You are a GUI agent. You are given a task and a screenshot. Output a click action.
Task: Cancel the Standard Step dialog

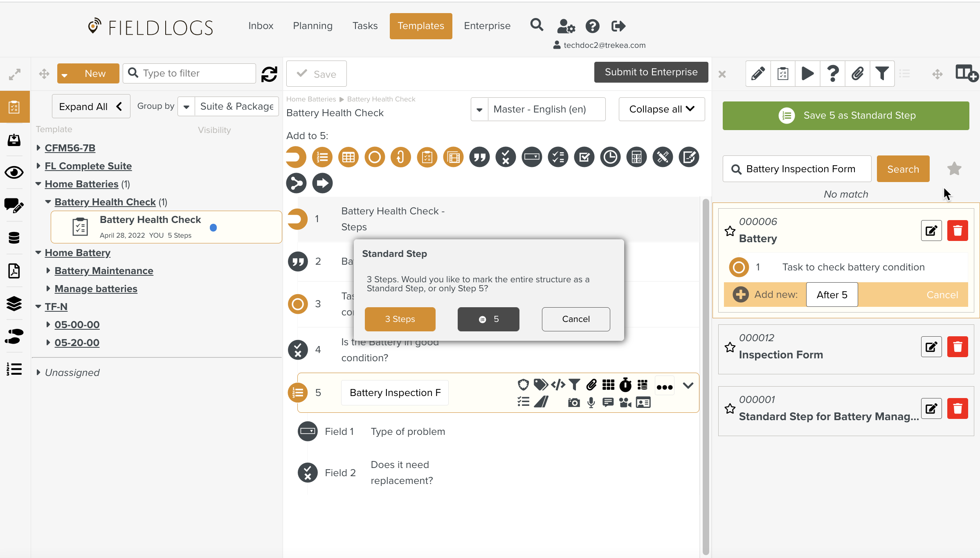[x=576, y=319]
